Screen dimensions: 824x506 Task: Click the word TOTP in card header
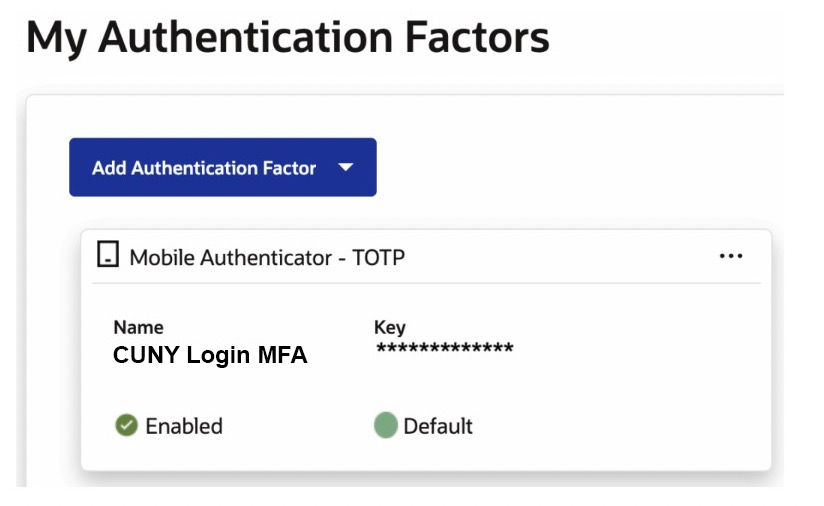(378, 257)
